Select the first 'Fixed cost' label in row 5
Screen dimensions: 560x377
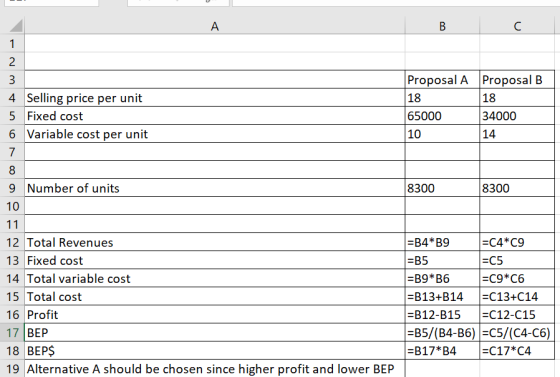(x=215, y=116)
